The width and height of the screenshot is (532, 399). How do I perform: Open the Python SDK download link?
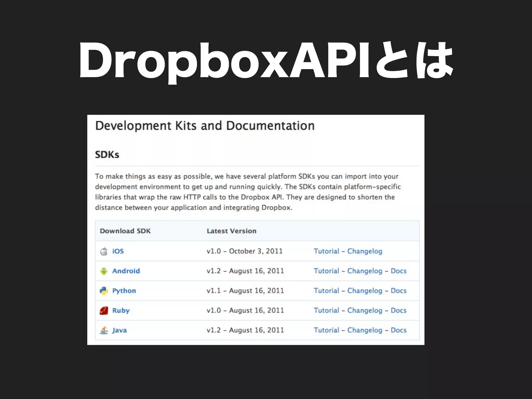(x=124, y=291)
